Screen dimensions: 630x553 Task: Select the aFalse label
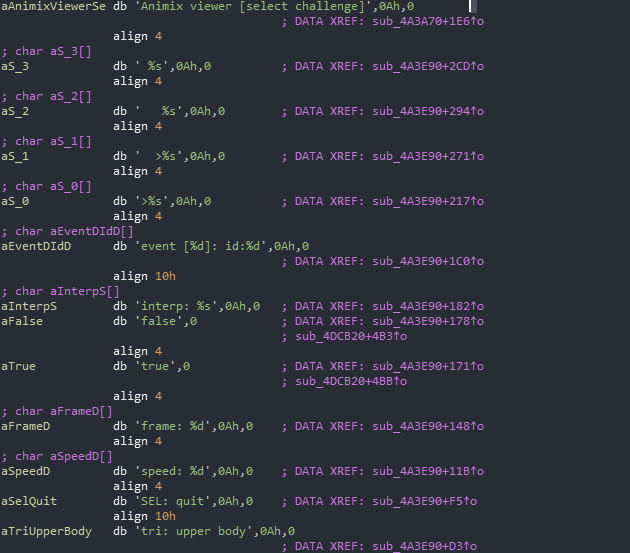tap(22, 322)
